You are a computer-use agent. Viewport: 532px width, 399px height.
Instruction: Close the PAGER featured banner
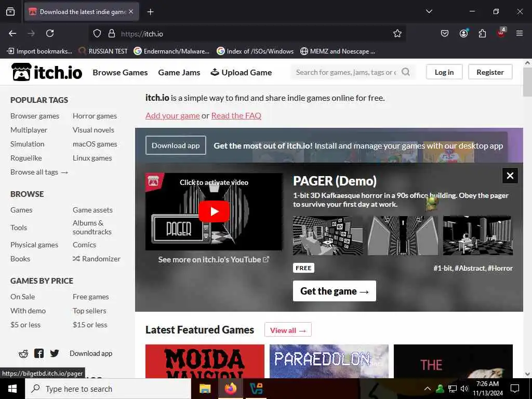tap(510, 176)
